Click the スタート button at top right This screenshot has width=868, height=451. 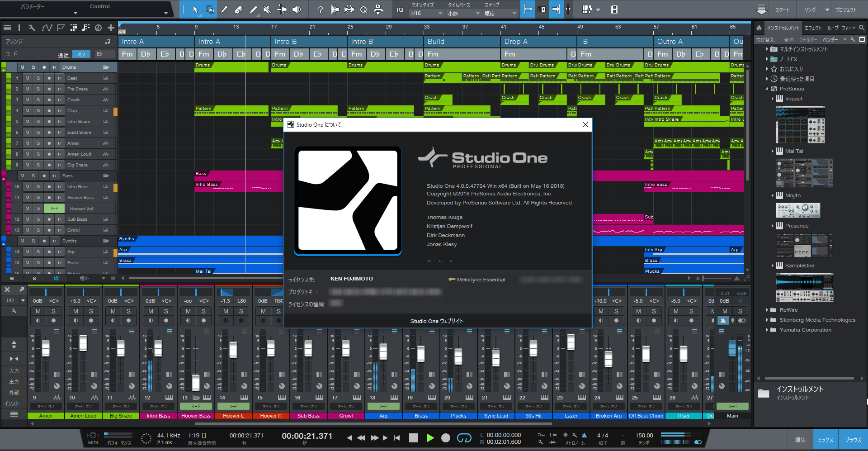click(782, 10)
